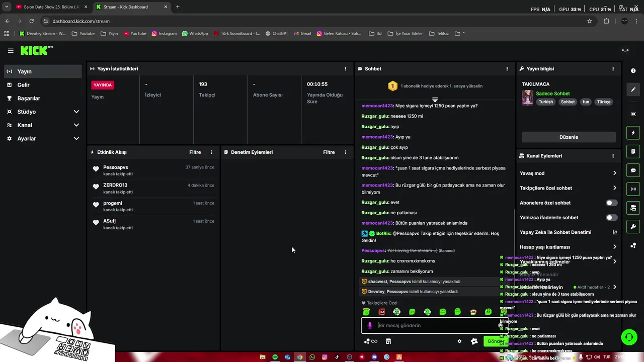Open a new browser tab

(178, 7)
